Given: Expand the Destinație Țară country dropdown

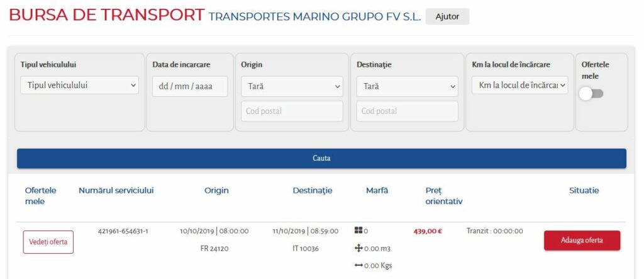Looking at the screenshot, I should [408, 86].
